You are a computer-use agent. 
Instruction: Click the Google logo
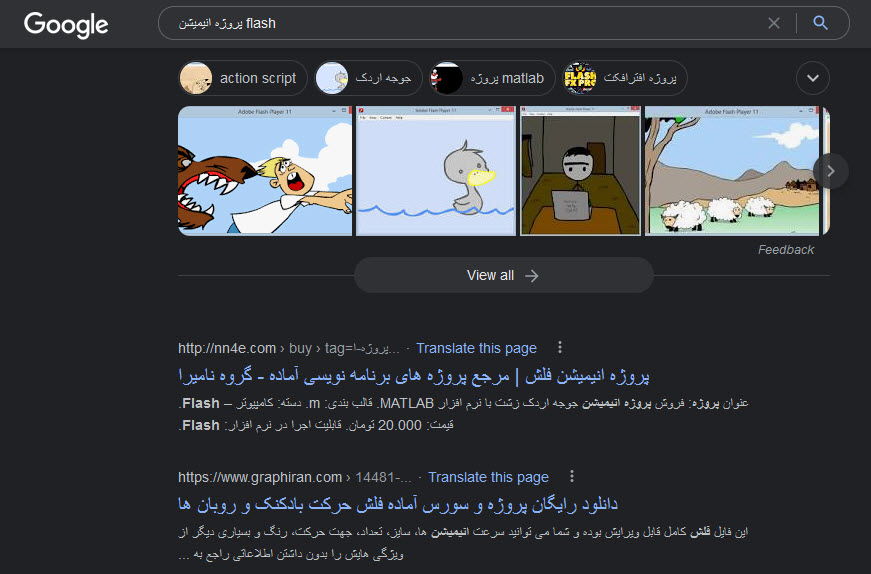(x=66, y=24)
